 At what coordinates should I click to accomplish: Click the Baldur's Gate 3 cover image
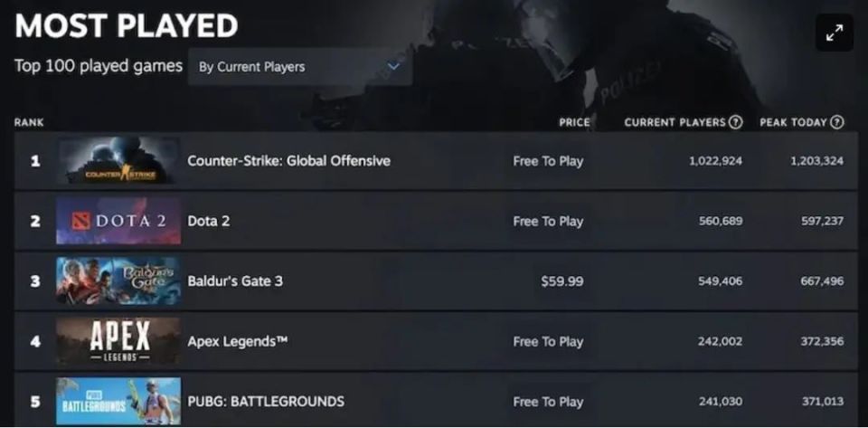(x=118, y=281)
